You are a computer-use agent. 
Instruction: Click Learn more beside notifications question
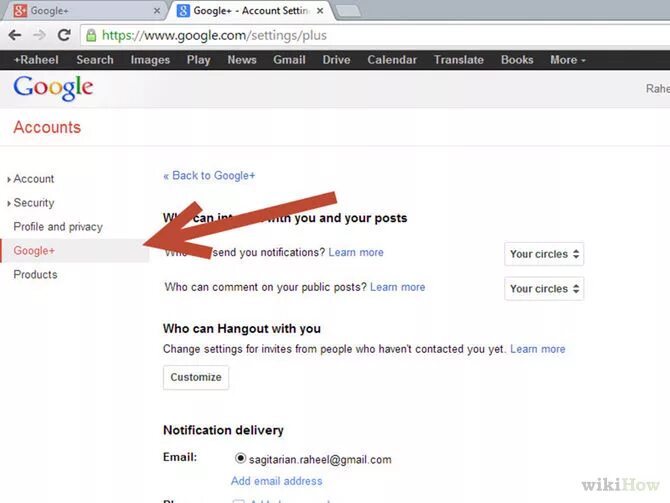click(x=356, y=253)
